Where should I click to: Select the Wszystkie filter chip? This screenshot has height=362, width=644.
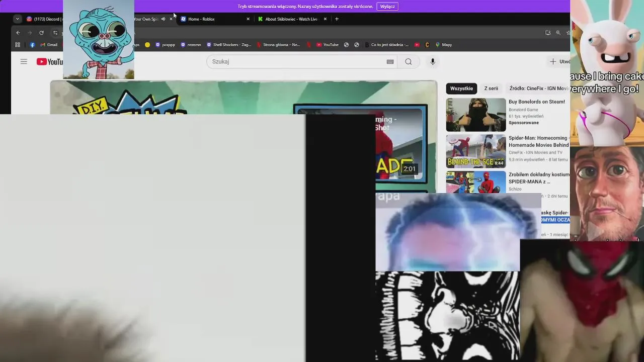point(461,88)
